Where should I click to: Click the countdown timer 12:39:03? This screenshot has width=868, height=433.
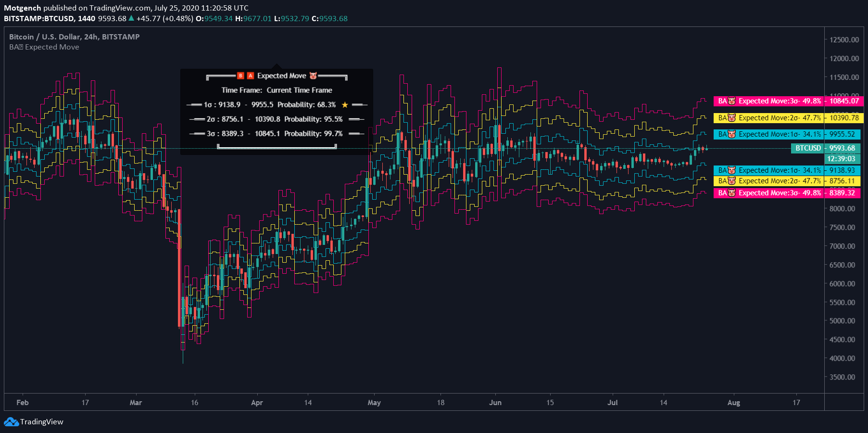point(842,159)
